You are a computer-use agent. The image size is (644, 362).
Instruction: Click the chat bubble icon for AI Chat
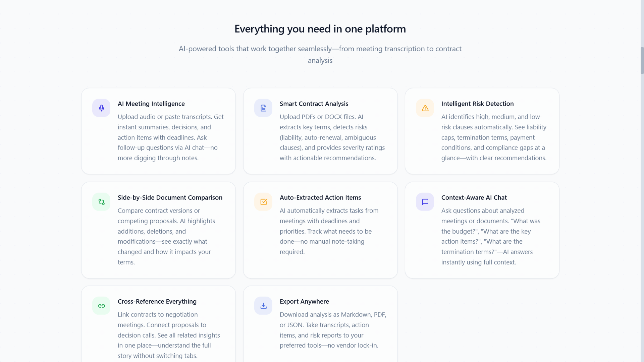(425, 202)
